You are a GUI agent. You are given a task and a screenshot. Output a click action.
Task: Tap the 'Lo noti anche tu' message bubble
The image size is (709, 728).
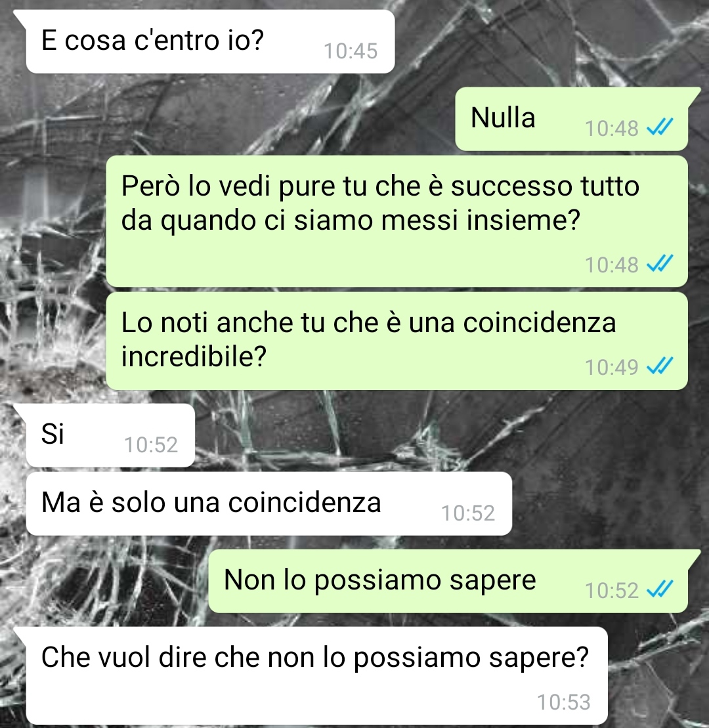coord(397,341)
